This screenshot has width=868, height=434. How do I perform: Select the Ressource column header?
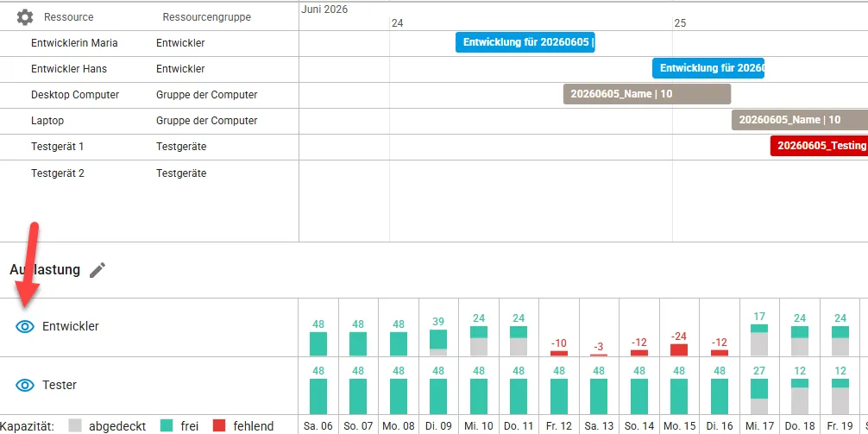[69, 17]
